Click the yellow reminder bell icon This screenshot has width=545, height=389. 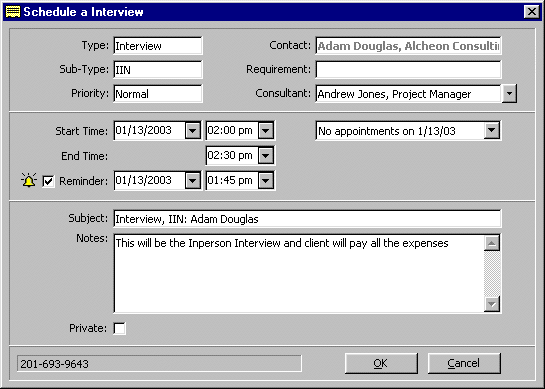(29, 180)
